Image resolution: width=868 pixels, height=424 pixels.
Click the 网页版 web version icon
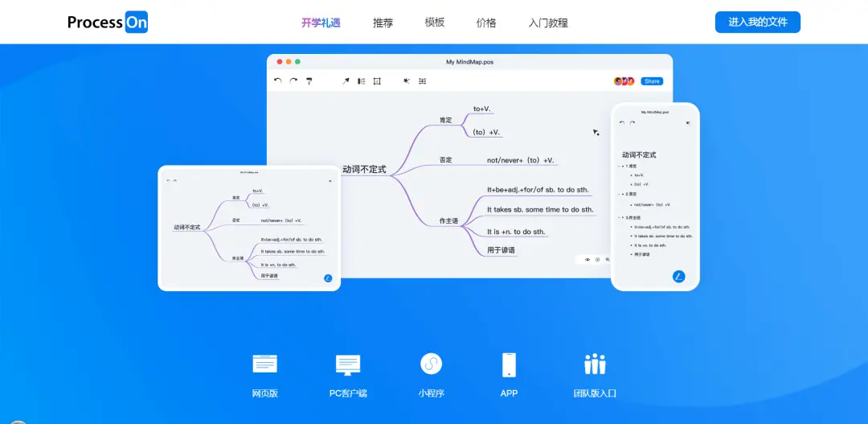264,364
